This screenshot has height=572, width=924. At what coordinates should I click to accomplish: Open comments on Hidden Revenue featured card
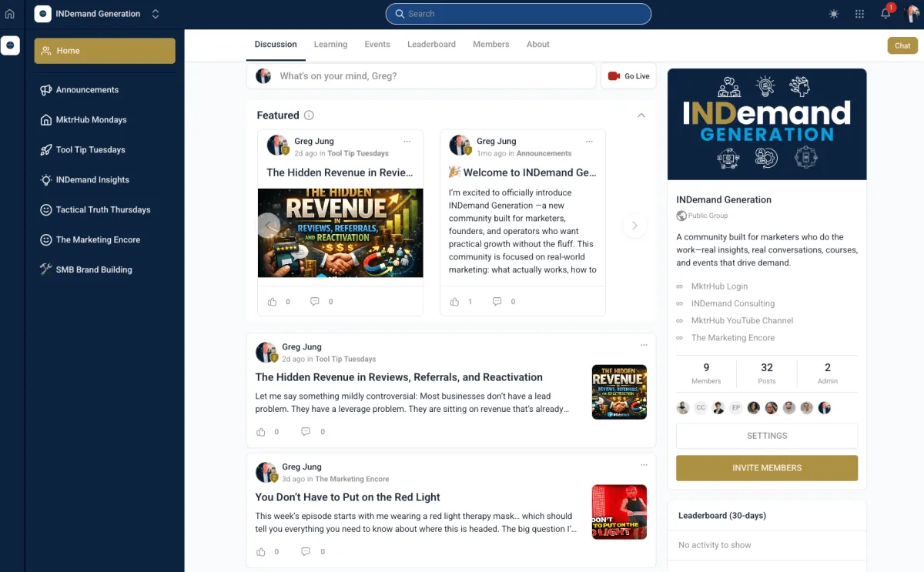(314, 302)
